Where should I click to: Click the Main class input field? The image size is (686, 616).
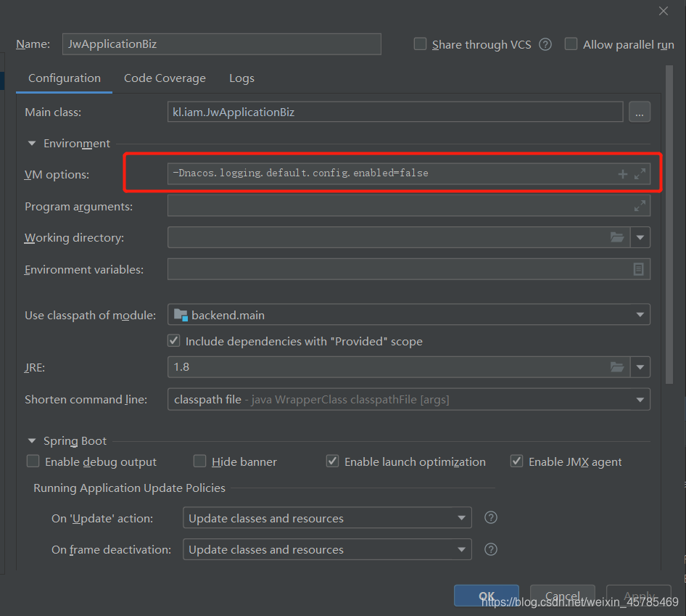(395, 112)
